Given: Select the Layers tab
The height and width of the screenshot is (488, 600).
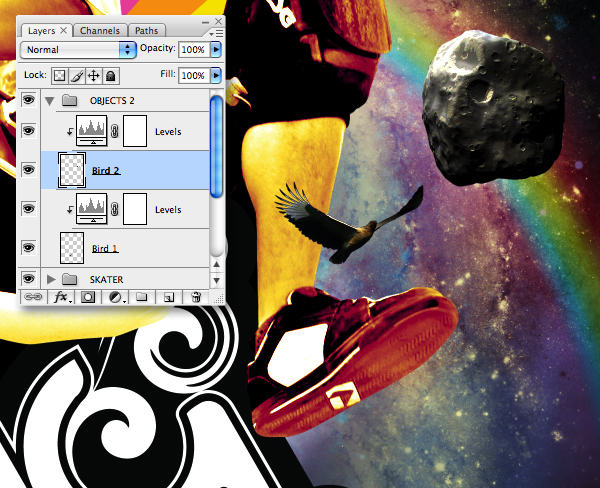Looking at the screenshot, I should [41, 31].
